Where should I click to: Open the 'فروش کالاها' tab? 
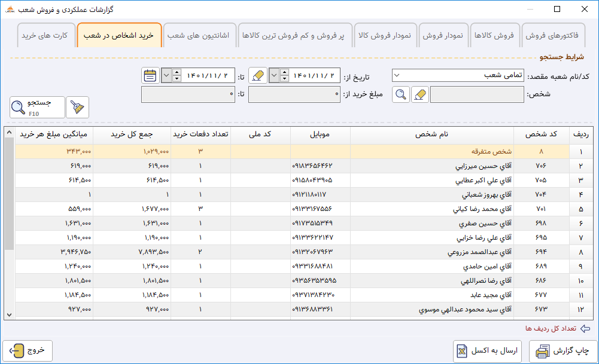pyautogui.click(x=494, y=35)
